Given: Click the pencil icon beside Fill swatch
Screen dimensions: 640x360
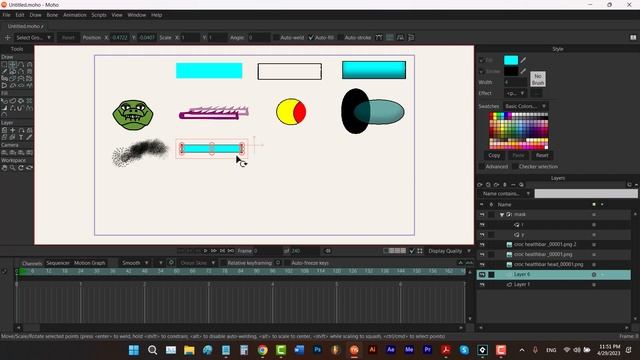Looking at the screenshot, I should pyautogui.click(x=523, y=60).
